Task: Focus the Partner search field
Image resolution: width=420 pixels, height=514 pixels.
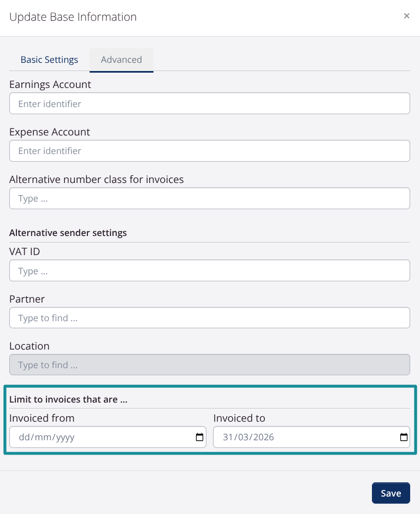Action: tap(209, 318)
